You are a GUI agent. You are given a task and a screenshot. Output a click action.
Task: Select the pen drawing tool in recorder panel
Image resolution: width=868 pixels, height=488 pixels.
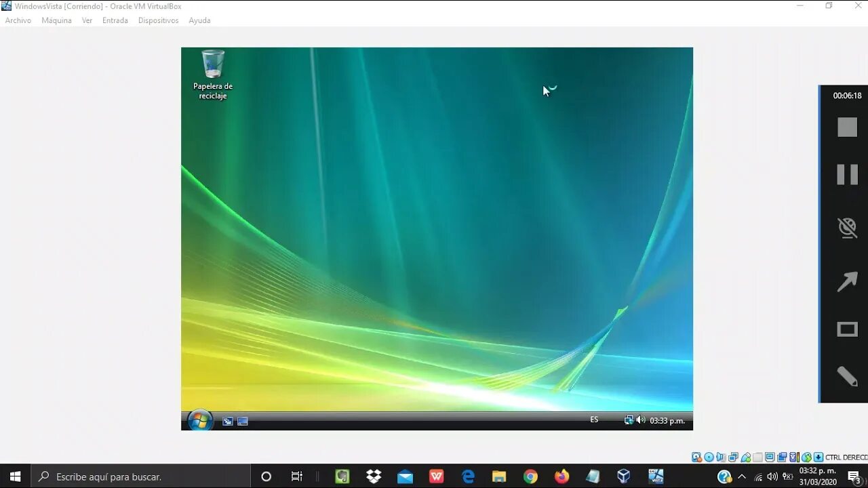pyautogui.click(x=847, y=376)
